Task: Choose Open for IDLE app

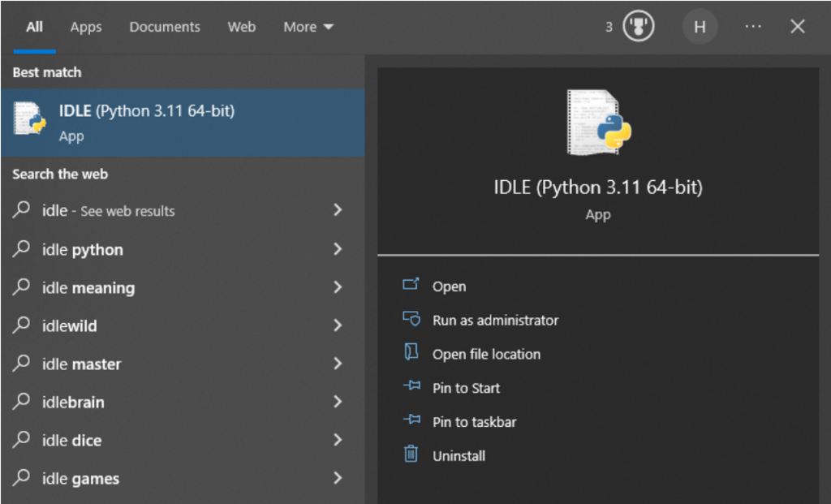Action: (449, 286)
